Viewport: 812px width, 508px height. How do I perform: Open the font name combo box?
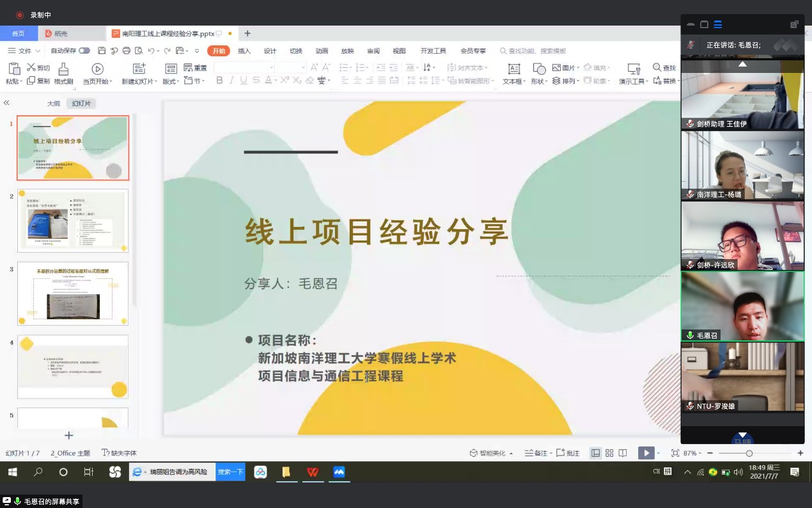click(244, 67)
